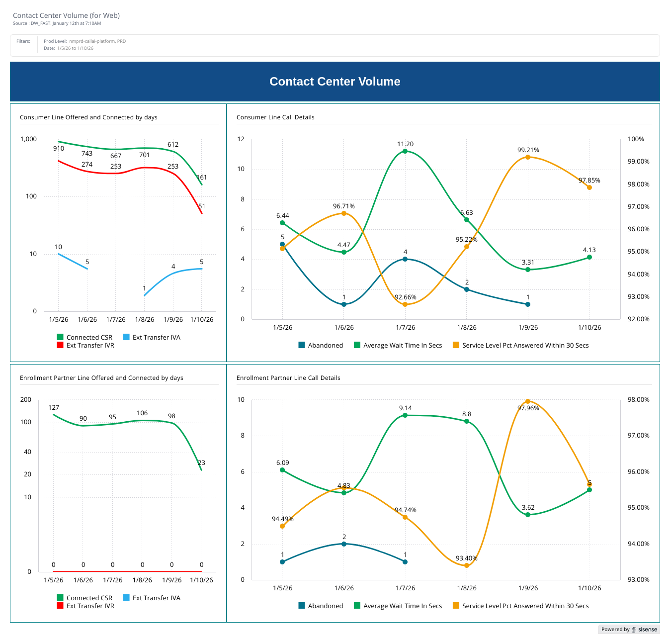Select the 97.96% service level point marker
Image resolution: width=670 pixels, height=644 pixels.
528,401
